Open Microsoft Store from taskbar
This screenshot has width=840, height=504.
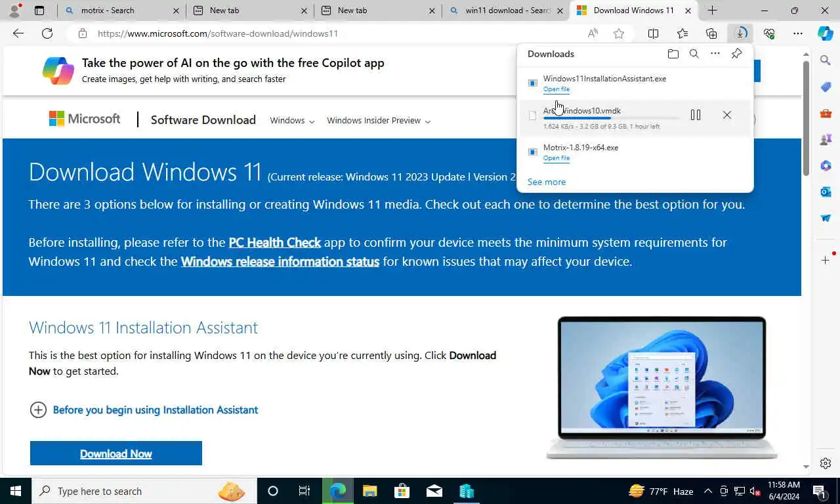tap(402, 491)
